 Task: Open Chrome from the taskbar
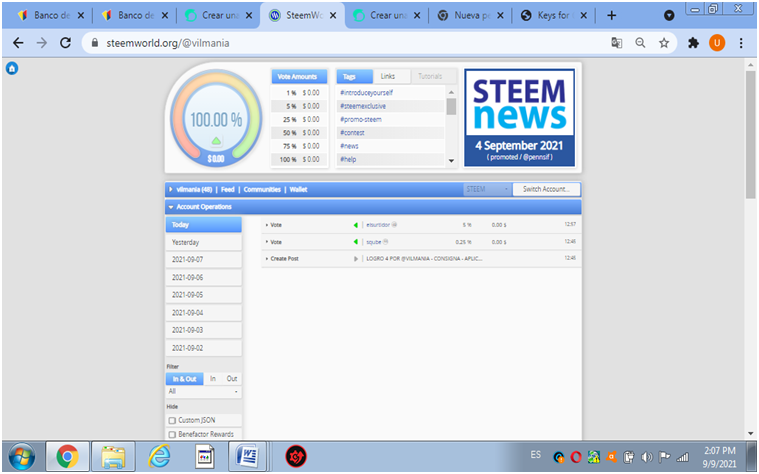coord(67,457)
